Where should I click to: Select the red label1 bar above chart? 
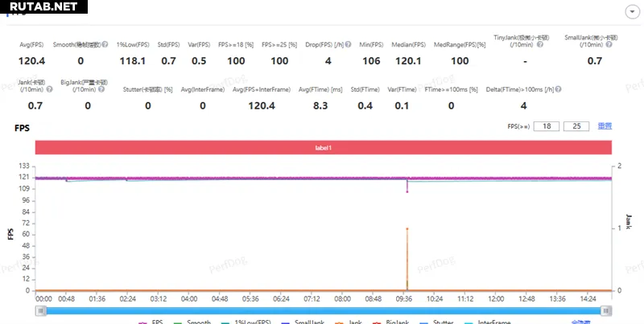(x=324, y=148)
